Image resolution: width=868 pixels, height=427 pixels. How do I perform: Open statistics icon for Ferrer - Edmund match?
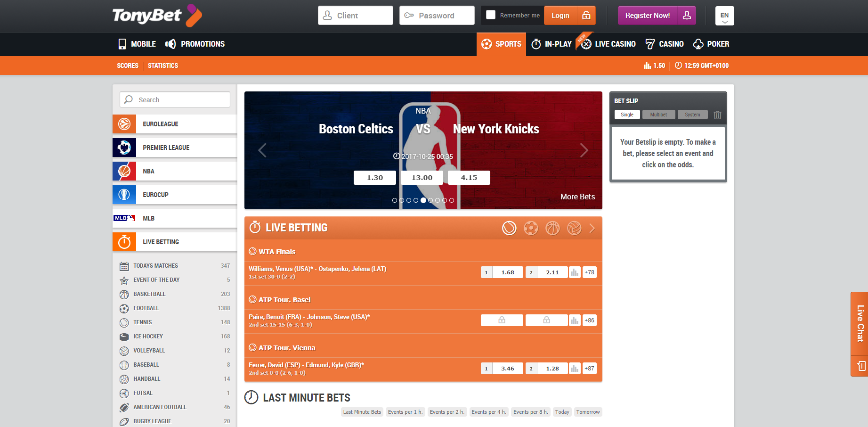click(x=575, y=369)
